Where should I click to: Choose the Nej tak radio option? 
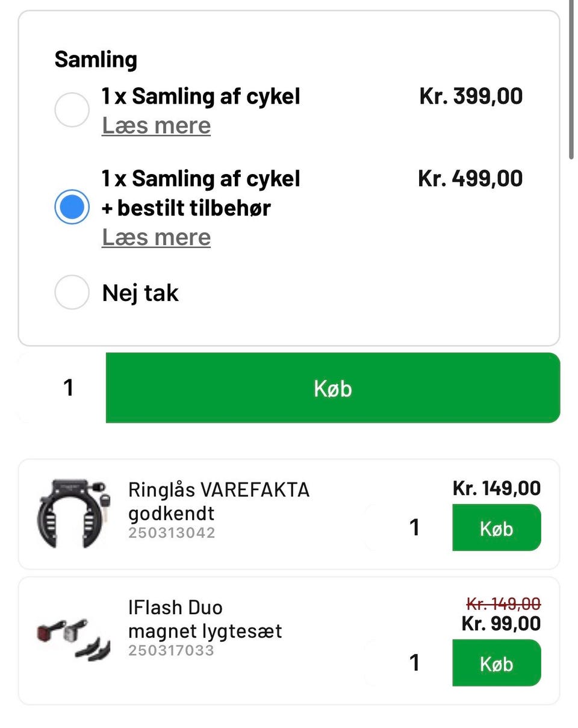[x=72, y=293]
